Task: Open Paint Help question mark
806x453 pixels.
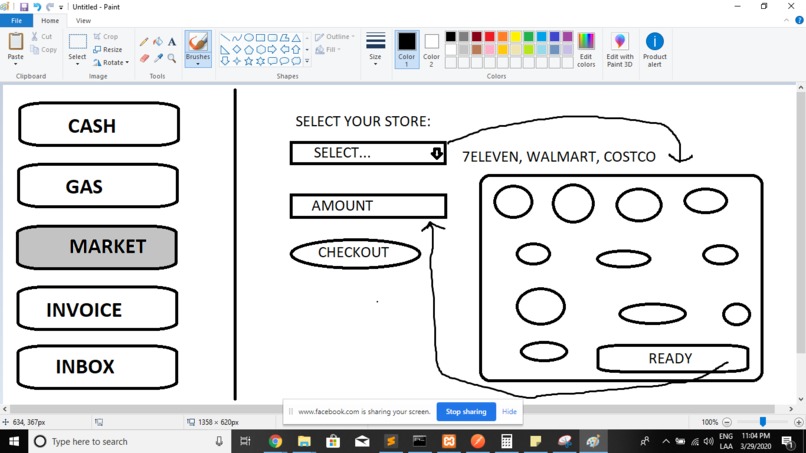Action: [799, 21]
